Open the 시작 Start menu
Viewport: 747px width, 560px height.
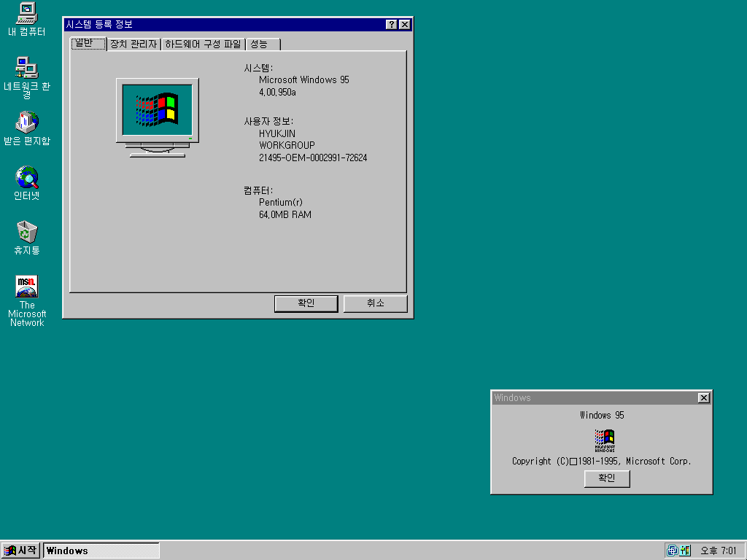click(x=20, y=551)
